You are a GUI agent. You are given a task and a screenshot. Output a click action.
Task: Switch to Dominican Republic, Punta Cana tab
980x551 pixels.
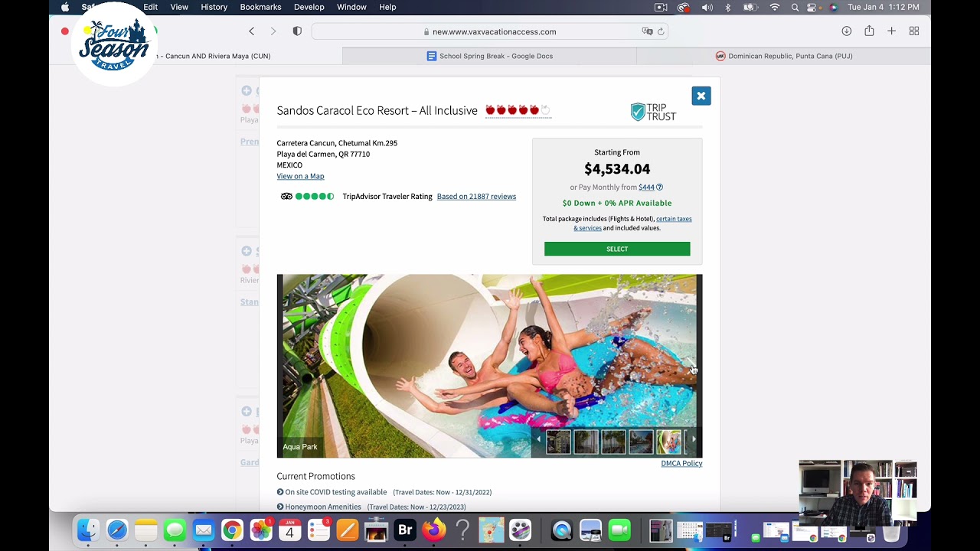pyautogui.click(x=783, y=56)
